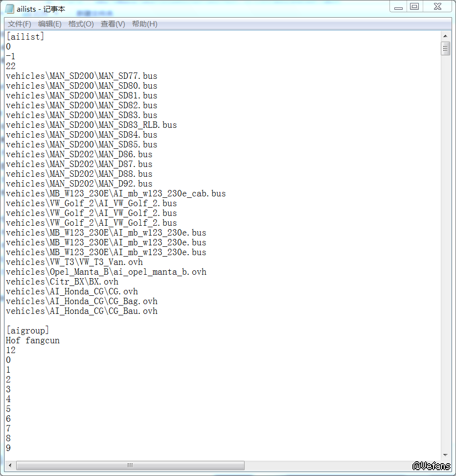Click the horizontal scrollbar left arrow
456x476 pixels.
pos(9,465)
